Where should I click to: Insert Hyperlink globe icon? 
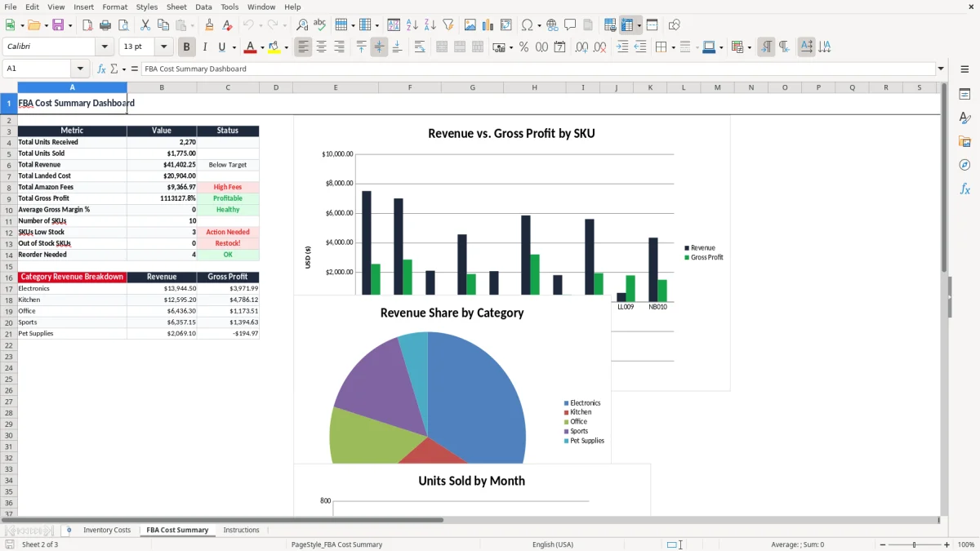(552, 25)
